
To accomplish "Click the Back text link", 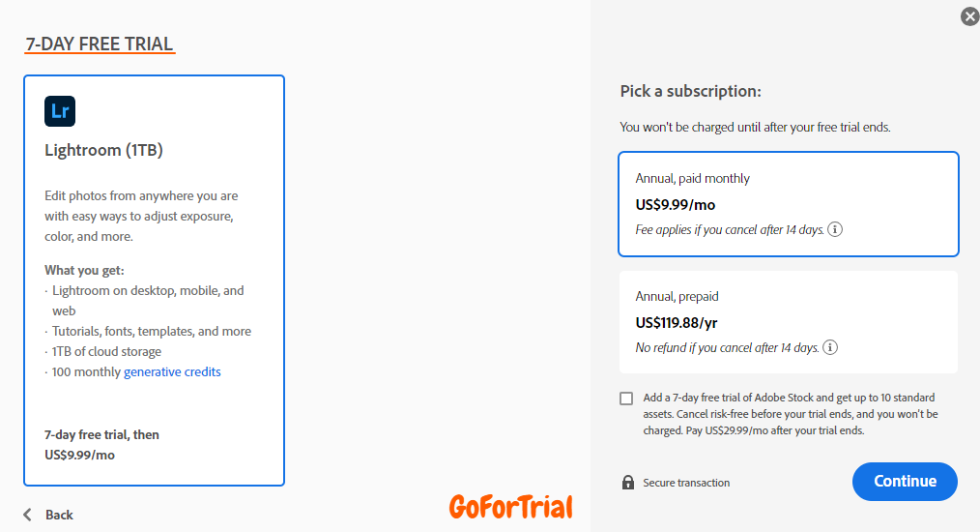I will (59, 516).
